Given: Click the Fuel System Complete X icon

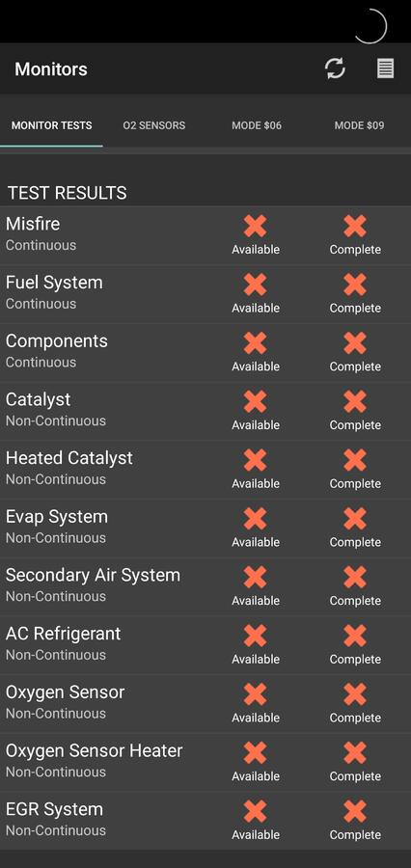Looking at the screenshot, I should [355, 285].
